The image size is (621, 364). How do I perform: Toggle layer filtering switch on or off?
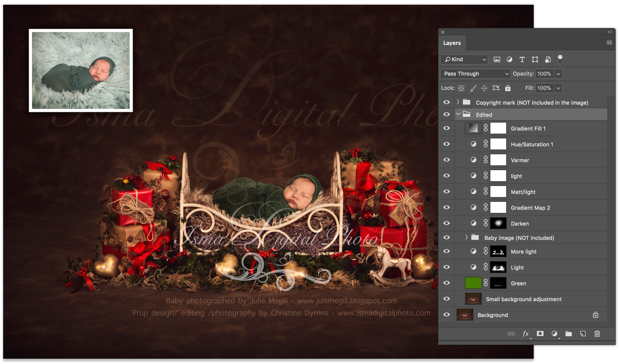(x=560, y=59)
